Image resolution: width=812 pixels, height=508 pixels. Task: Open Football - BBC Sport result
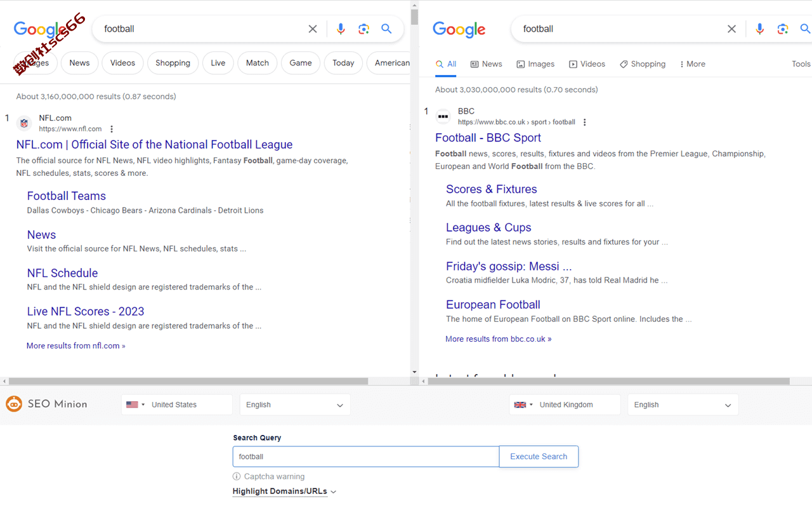click(488, 138)
